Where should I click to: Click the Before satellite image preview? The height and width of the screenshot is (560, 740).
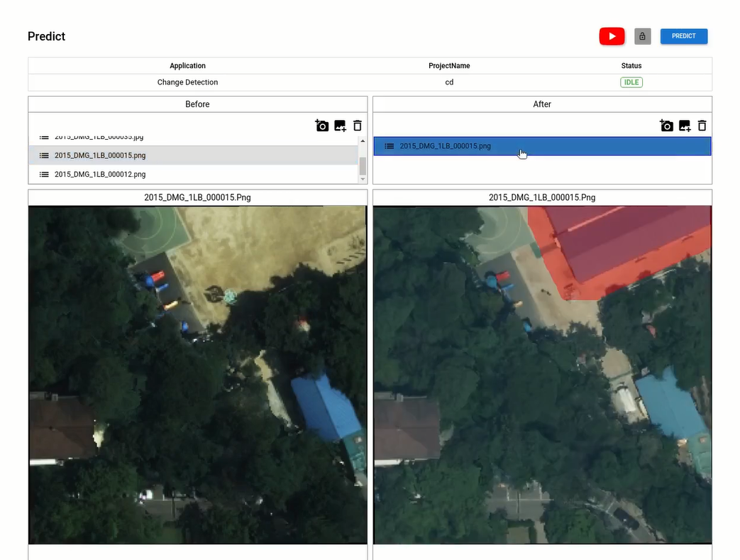point(197,375)
